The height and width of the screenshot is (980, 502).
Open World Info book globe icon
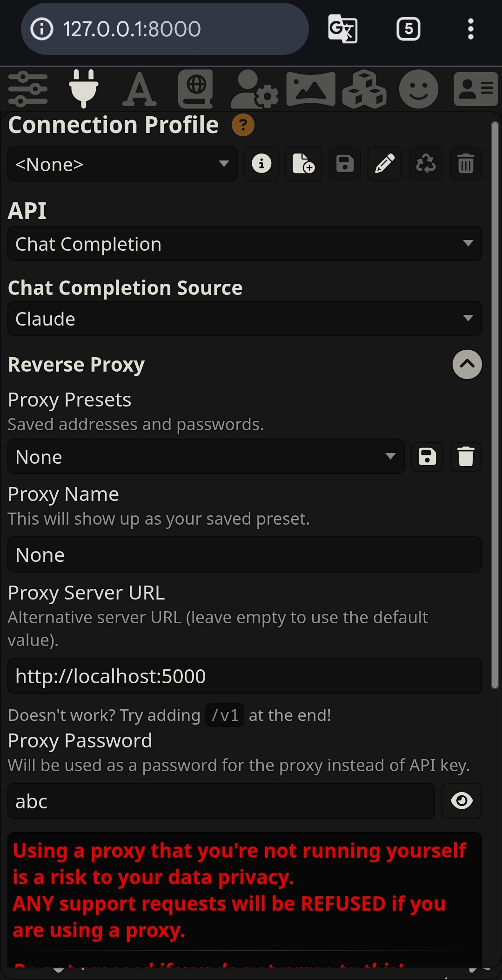[x=196, y=88]
